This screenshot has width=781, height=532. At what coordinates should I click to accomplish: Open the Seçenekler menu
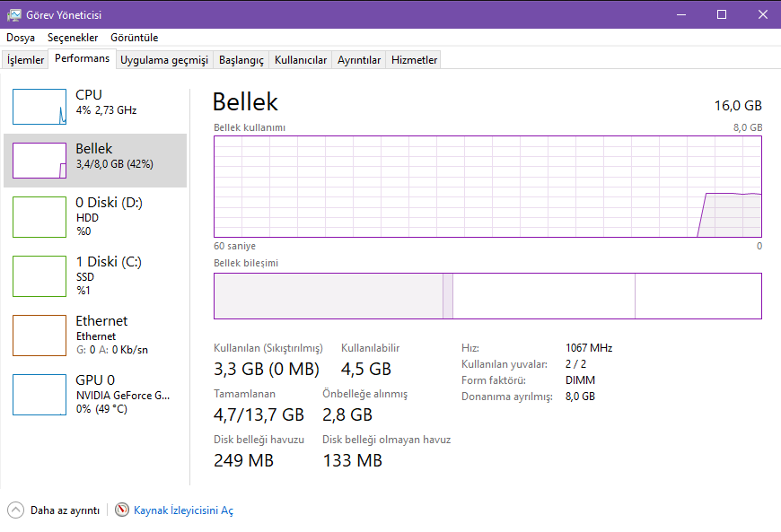pos(73,38)
